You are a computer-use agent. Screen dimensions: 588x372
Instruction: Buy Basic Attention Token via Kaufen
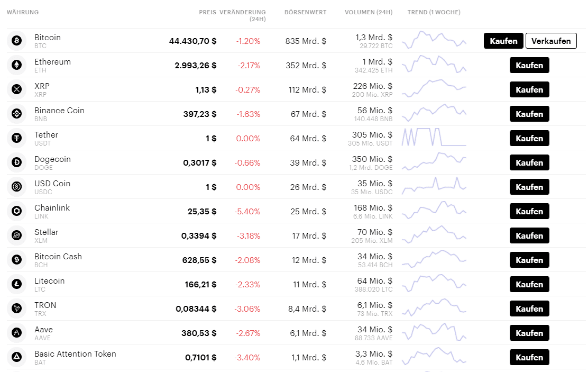[529, 357]
